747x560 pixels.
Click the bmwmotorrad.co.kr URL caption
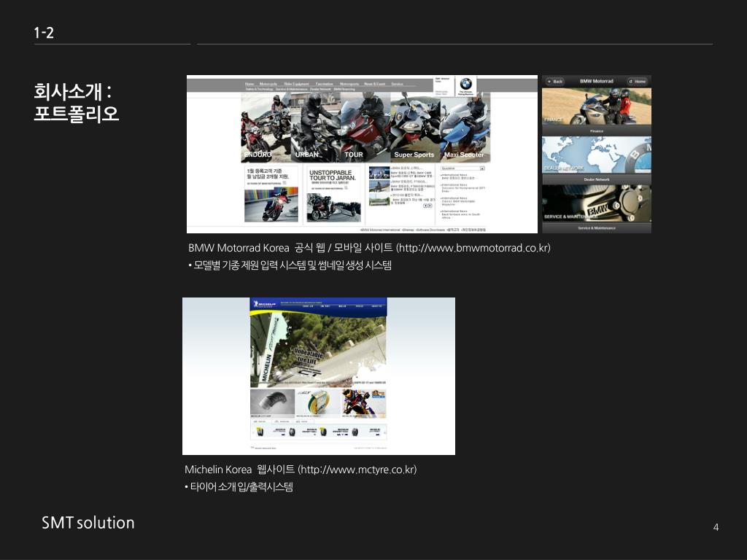[x=473, y=248]
